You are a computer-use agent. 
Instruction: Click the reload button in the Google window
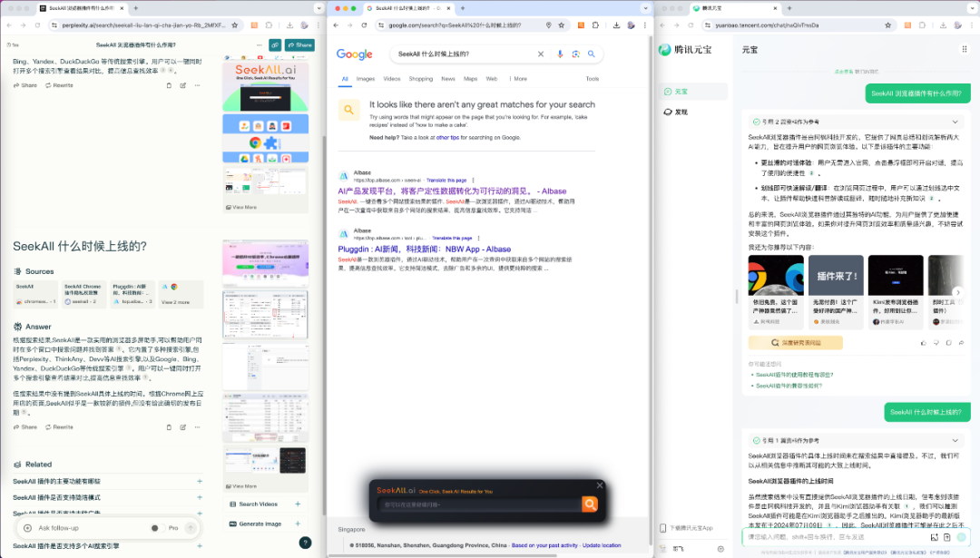364,25
